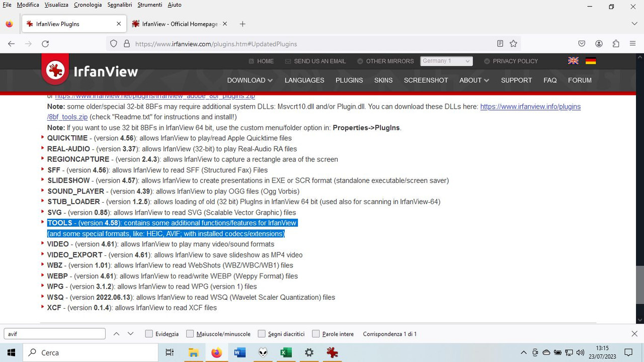Click the Firefox View pinned icon
Screen dimensions: 644x362
9,24
